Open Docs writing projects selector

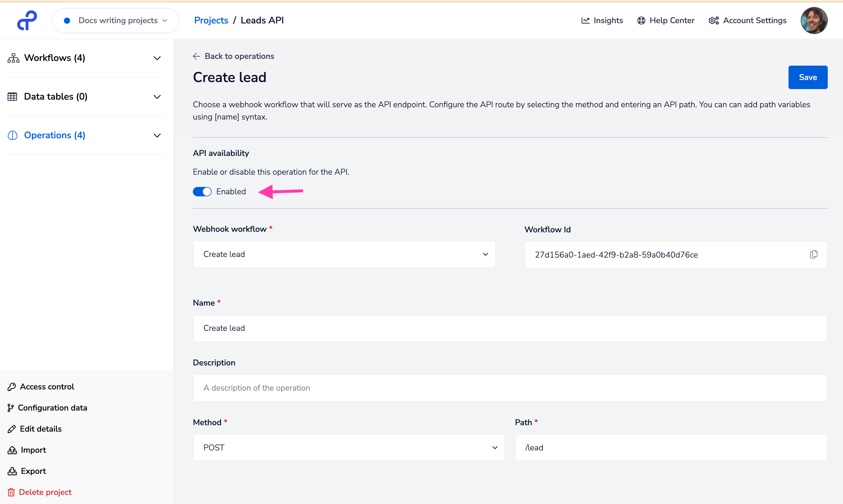point(116,21)
